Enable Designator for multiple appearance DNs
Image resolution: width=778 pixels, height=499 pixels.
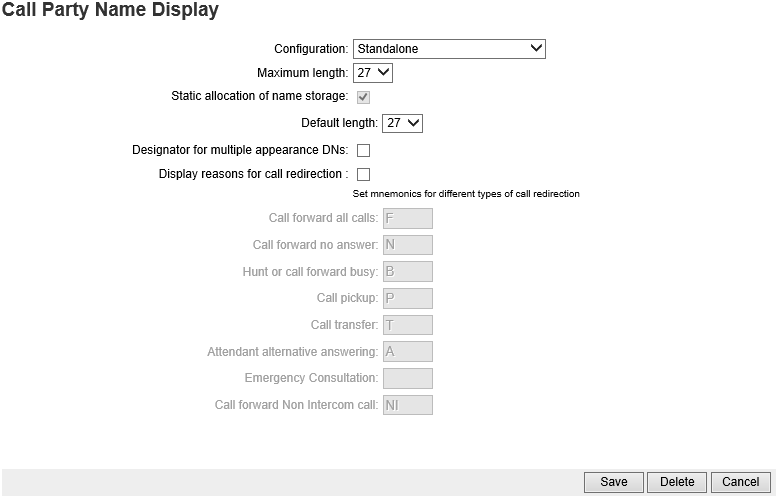click(x=363, y=150)
